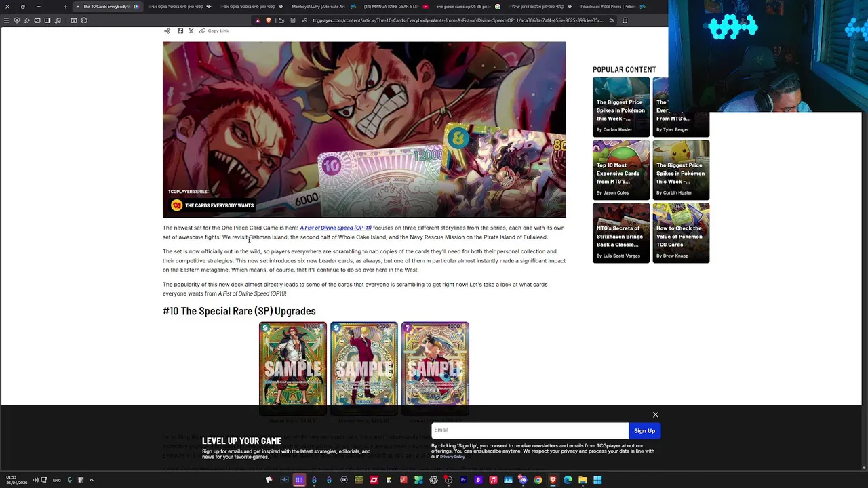This screenshot has width=868, height=488.
Task: Close the active '10 Cards Everybody' tab
Action: click(77, 6)
